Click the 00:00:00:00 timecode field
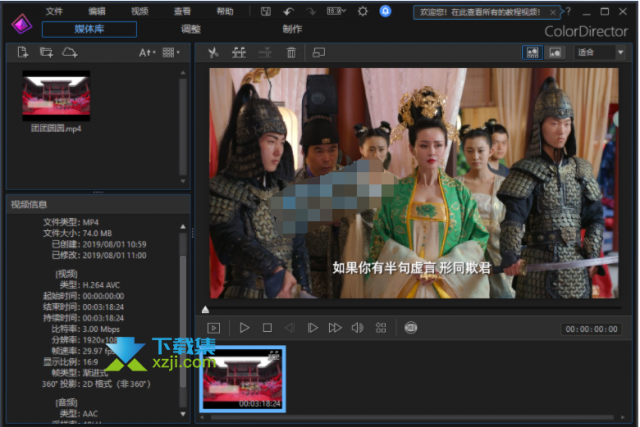 tap(591, 329)
